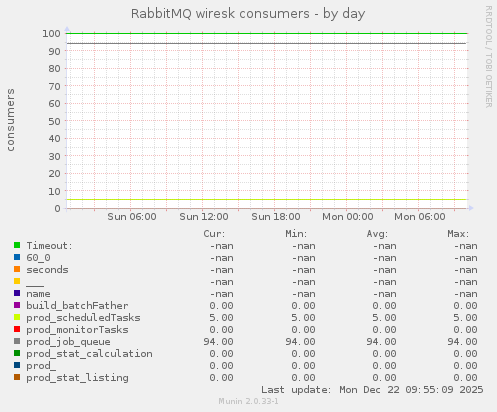Click the 'prod_scheduledTasks' legend label
Image resolution: width=497 pixels, height=412 pixels.
coord(83,318)
